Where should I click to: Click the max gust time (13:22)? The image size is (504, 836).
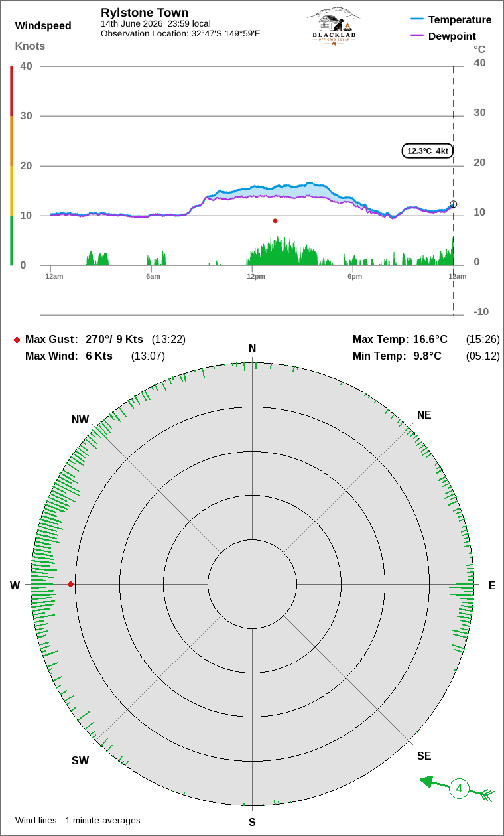click(168, 339)
